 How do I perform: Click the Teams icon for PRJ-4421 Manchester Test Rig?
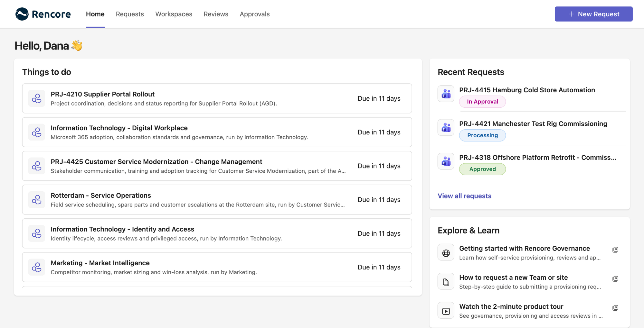(x=446, y=127)
